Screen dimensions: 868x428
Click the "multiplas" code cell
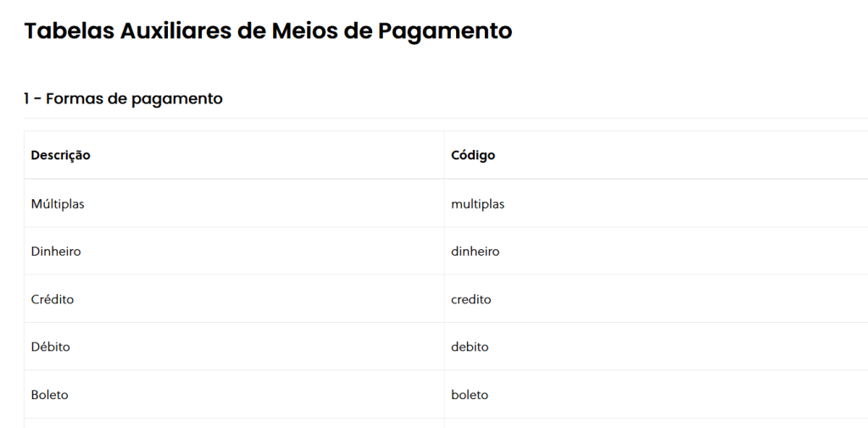pos(478,204)
